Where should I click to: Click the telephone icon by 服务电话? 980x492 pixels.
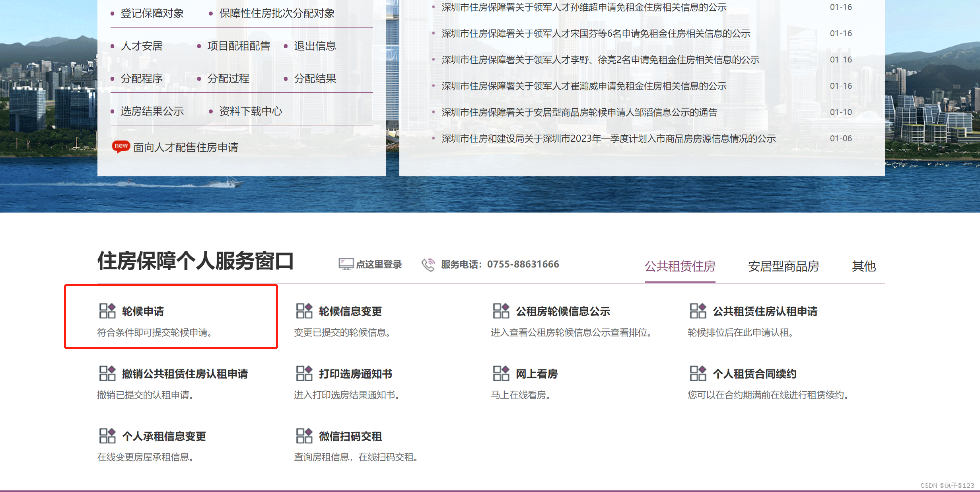tap(428, 264)
